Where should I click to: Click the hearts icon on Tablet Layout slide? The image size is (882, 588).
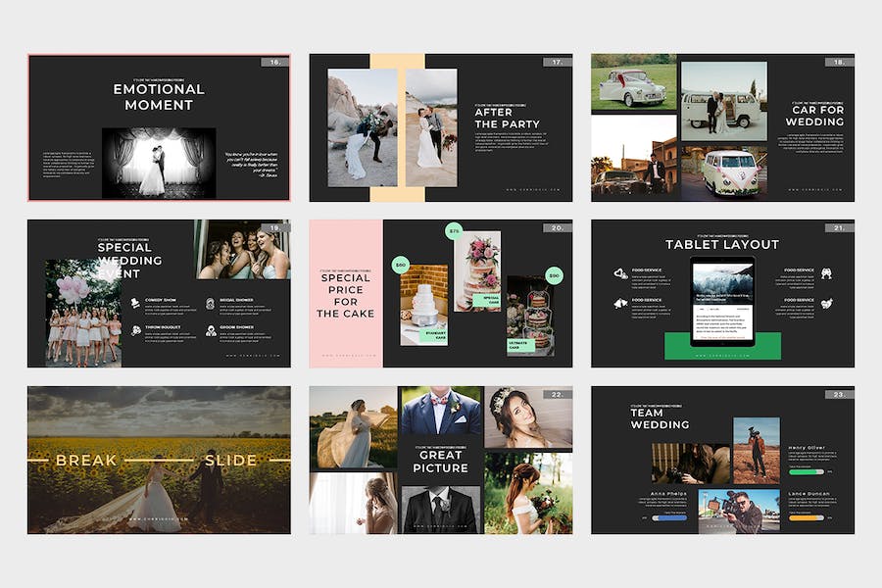tap(621, 273)
